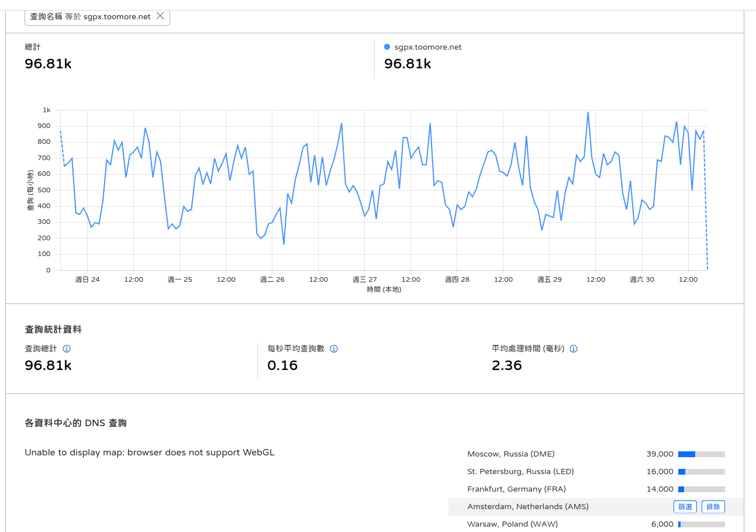Click the 6,000 query count value
Screen dimensions: 756x532
[662, 524]
